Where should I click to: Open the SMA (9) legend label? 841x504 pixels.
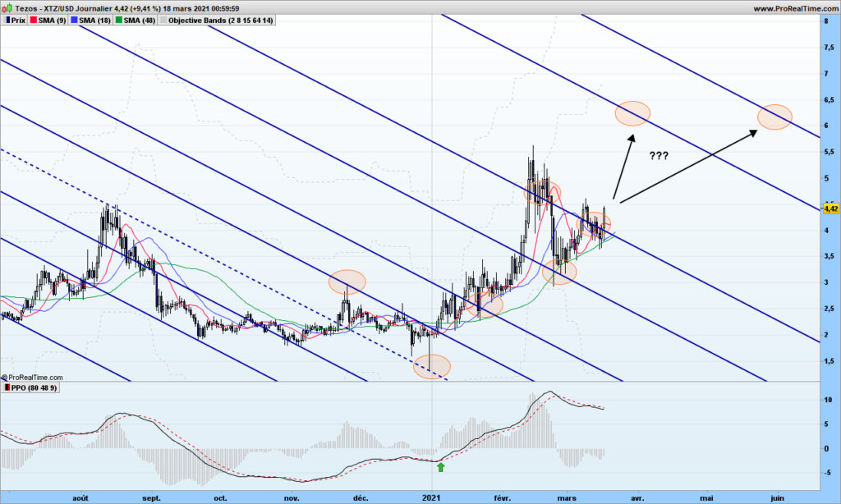tap(52, 21)
